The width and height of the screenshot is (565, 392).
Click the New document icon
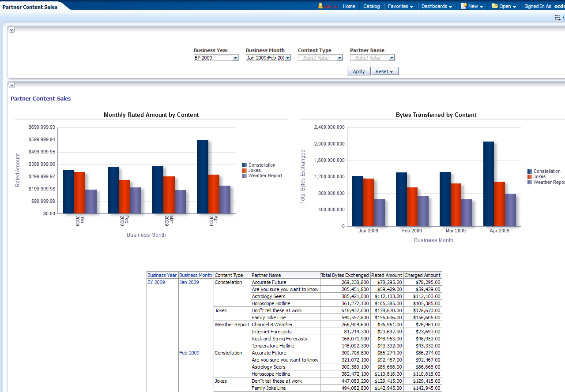[464, 6]
